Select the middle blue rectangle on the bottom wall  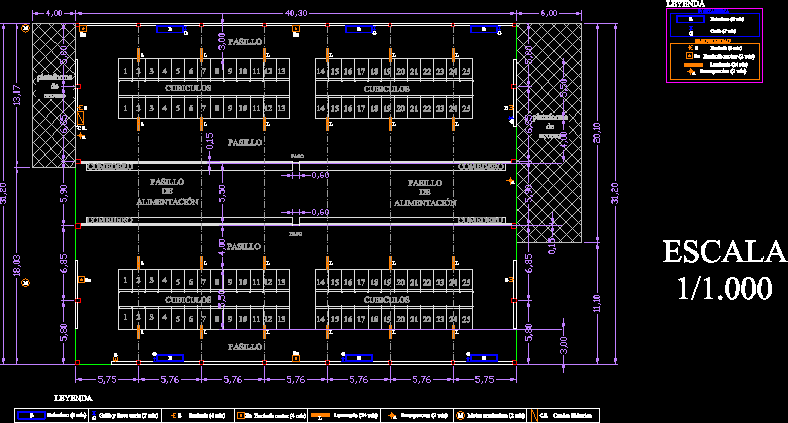[358, 358]
